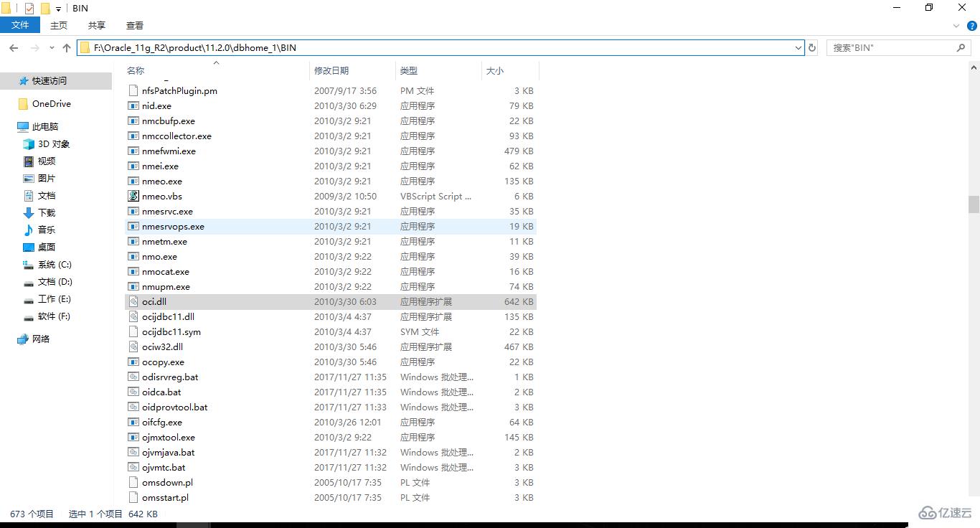Click the odisrvreg.bat batch file icon
The height and width of the screenshot is (528, 980).
coord(133,377)
